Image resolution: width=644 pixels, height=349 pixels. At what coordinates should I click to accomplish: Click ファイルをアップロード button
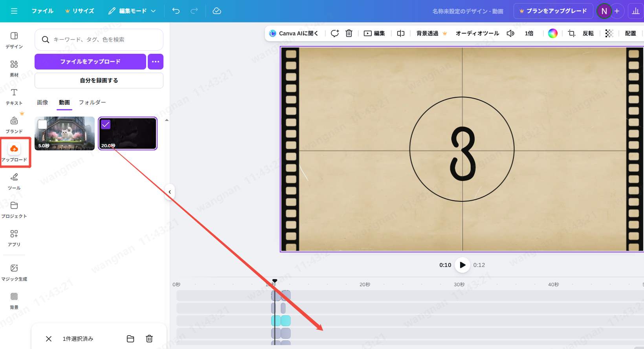pyautogui.click(x=90, y=62)
